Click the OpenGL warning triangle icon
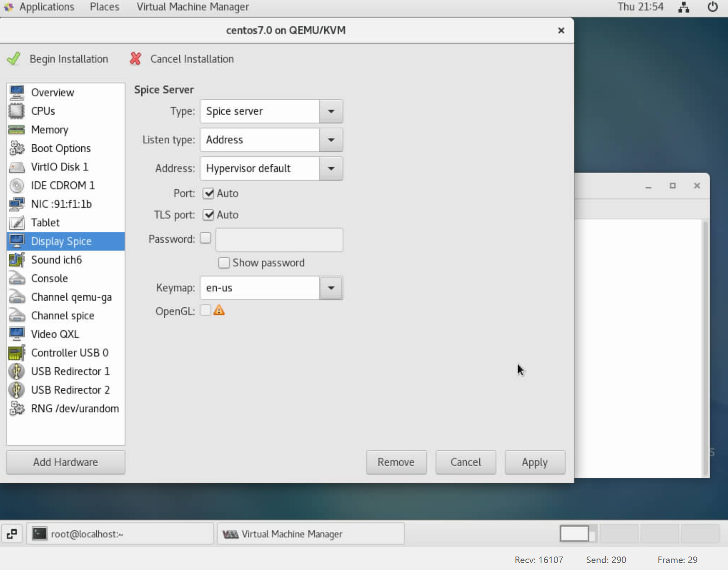 (219, 311)
